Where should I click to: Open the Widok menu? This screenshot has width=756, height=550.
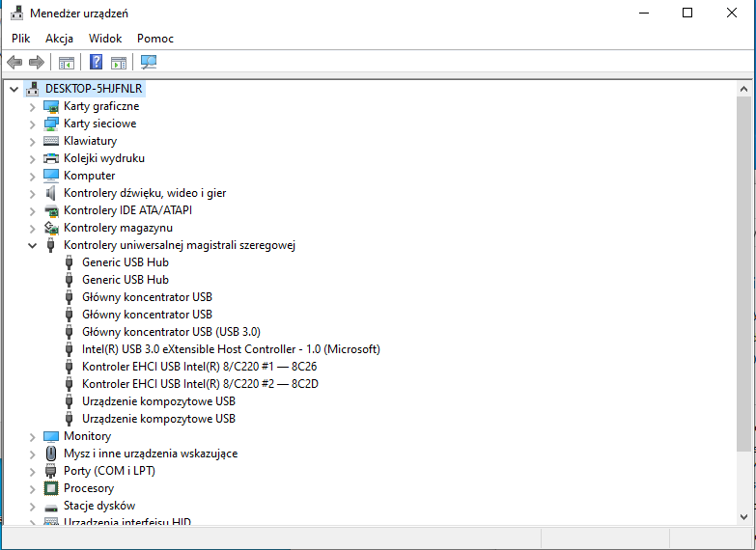[105, 39]
